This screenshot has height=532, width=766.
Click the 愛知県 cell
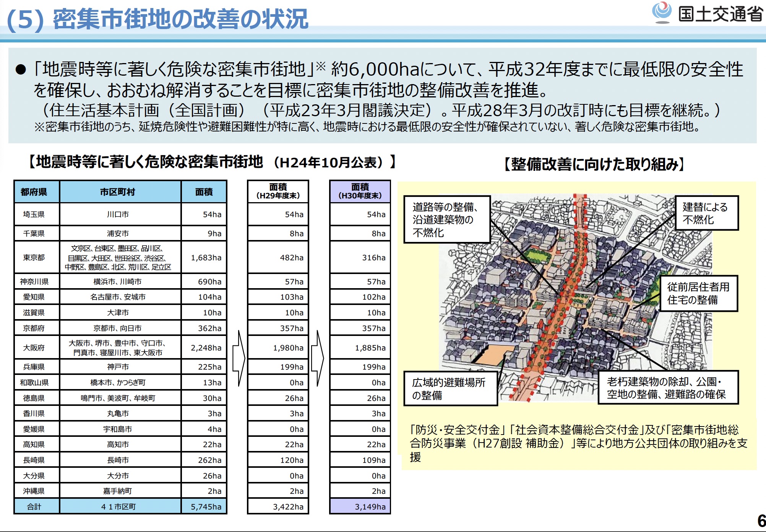37,297
